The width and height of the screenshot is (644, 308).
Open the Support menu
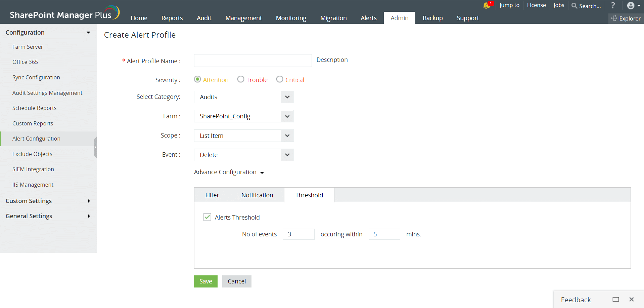pos(468,18)
